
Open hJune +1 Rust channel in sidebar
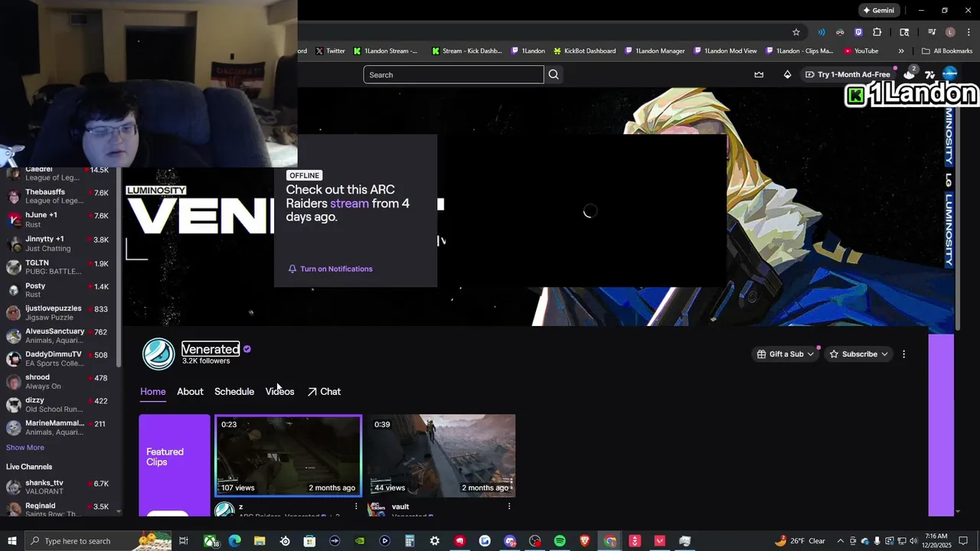(x=59, y=220)
